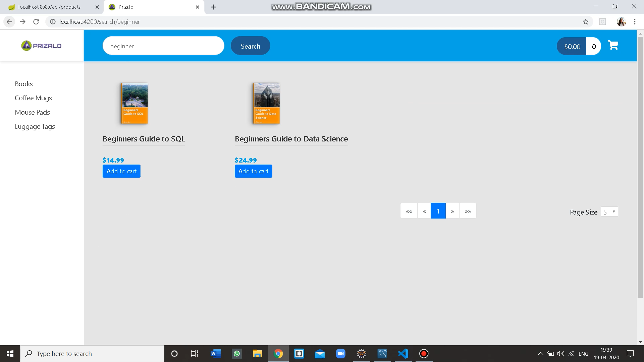Image resolution: width=644 pixels, height=362 pixels.
Task: Switch to the localhost:8080/api/products tab
Action: tap(50, 7)
